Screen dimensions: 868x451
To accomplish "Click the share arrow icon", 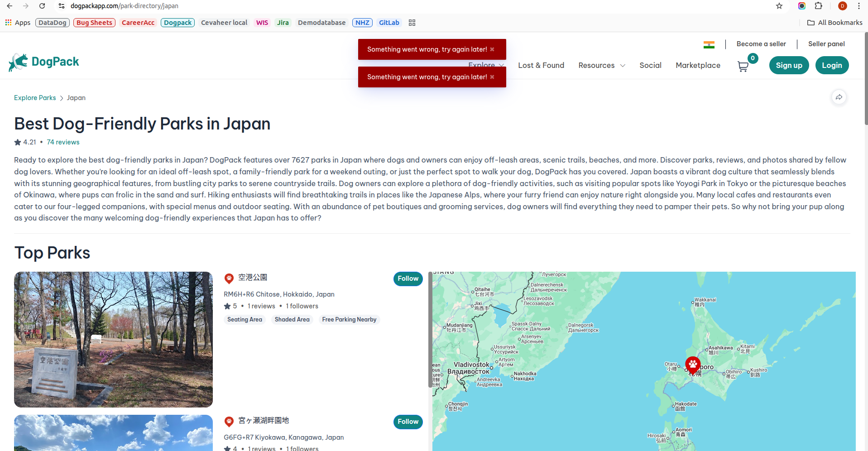I will click(839, 97).
